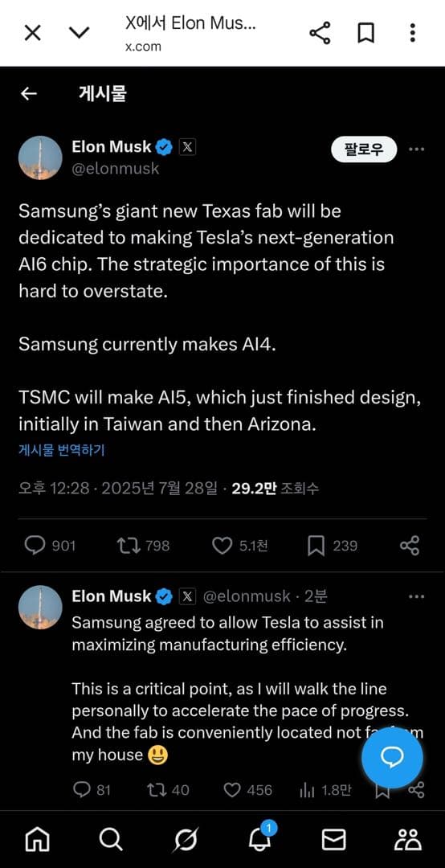The image size is (445, 868).
Task: Reply to the main post with 901 comments
Action: 50,546
